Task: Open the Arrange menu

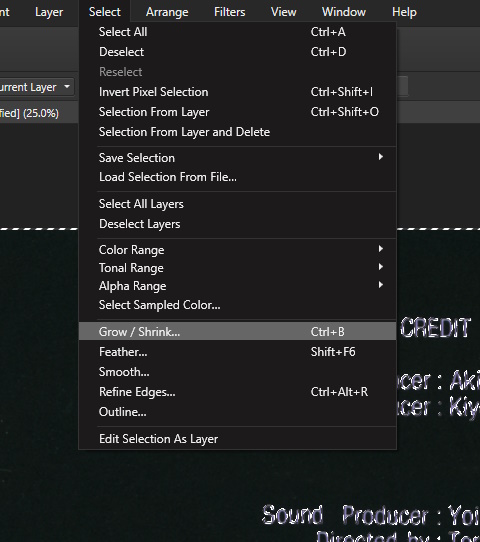Action: click(x=167, y=12)
